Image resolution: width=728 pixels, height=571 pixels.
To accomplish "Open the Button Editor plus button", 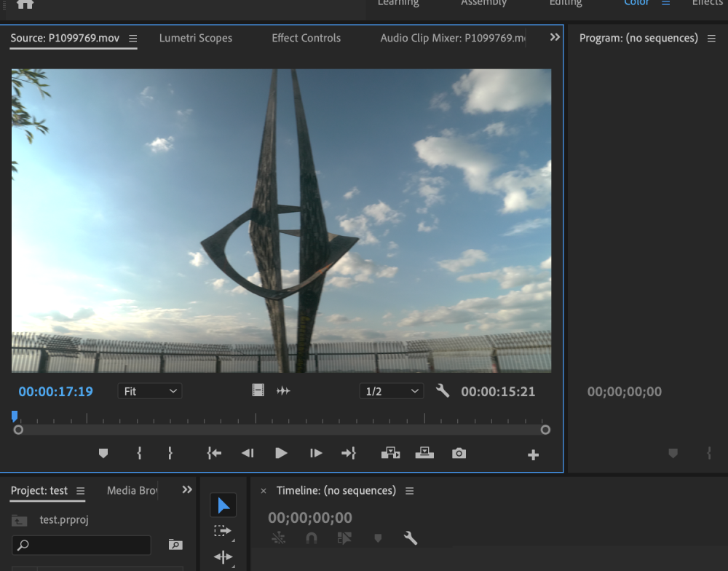I will tap(533, 455).
